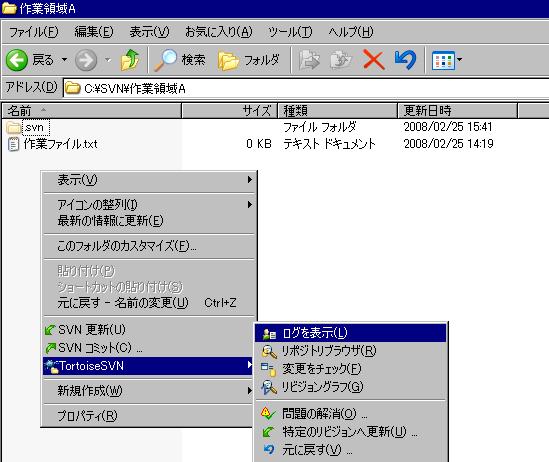Click the address bar path field

click(306, 88)
